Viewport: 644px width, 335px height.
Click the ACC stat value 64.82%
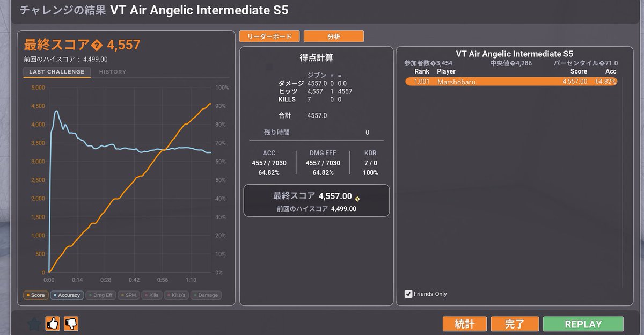(x=269, y=173)
